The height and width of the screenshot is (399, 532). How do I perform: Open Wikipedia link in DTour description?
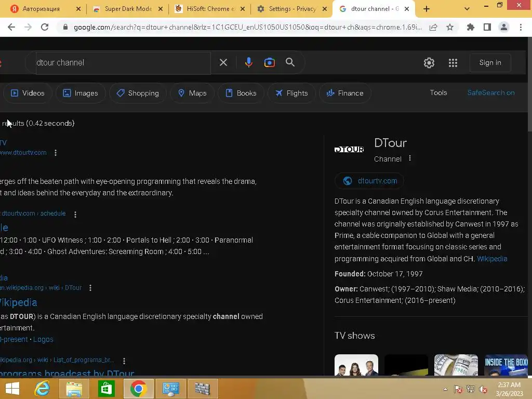click(x=492, y=259)
